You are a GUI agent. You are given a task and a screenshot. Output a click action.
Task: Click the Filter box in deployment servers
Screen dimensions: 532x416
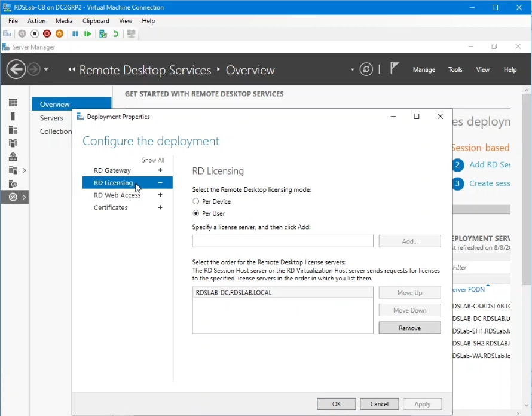pyautogui.click(x=481, y=267)
